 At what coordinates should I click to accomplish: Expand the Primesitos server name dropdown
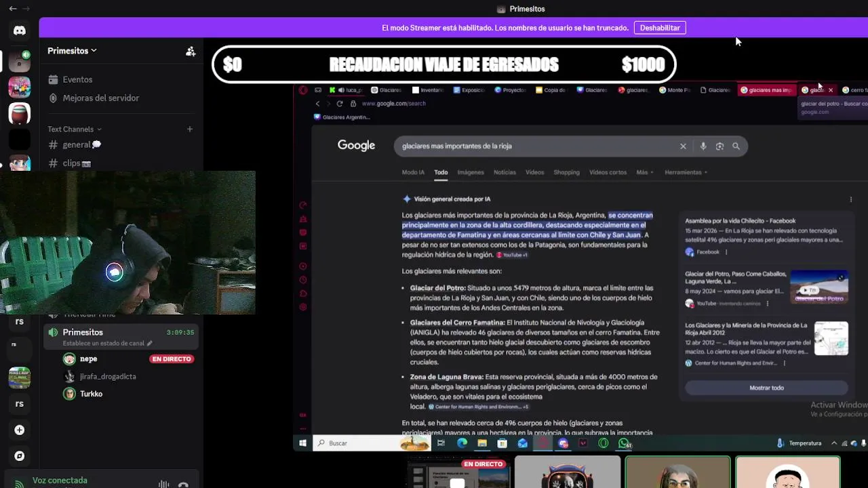72,51
